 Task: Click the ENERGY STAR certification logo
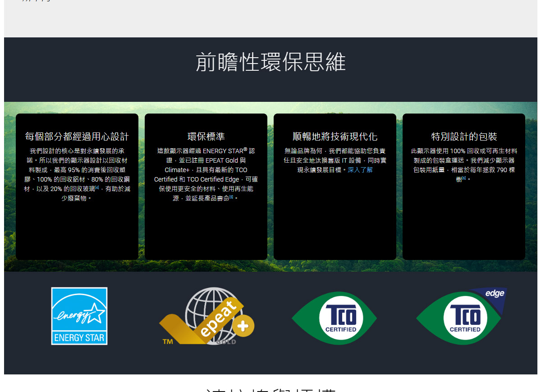click(79, 316)
